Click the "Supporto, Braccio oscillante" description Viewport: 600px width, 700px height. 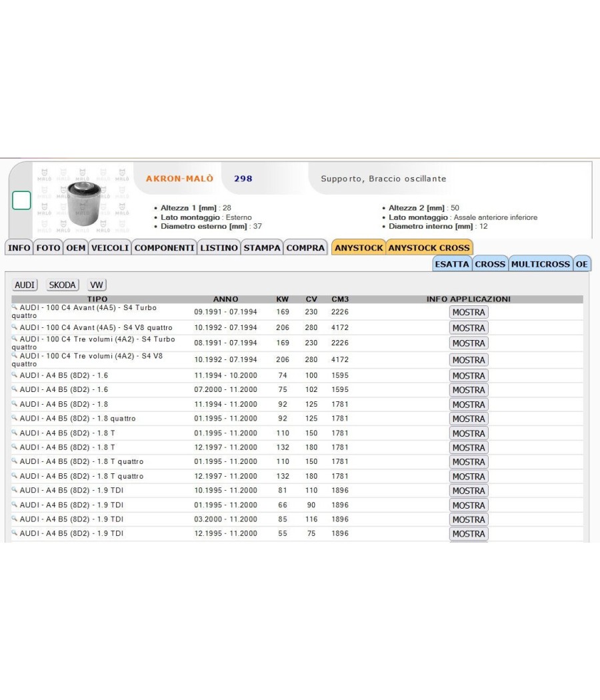click(x=383, y=179)
